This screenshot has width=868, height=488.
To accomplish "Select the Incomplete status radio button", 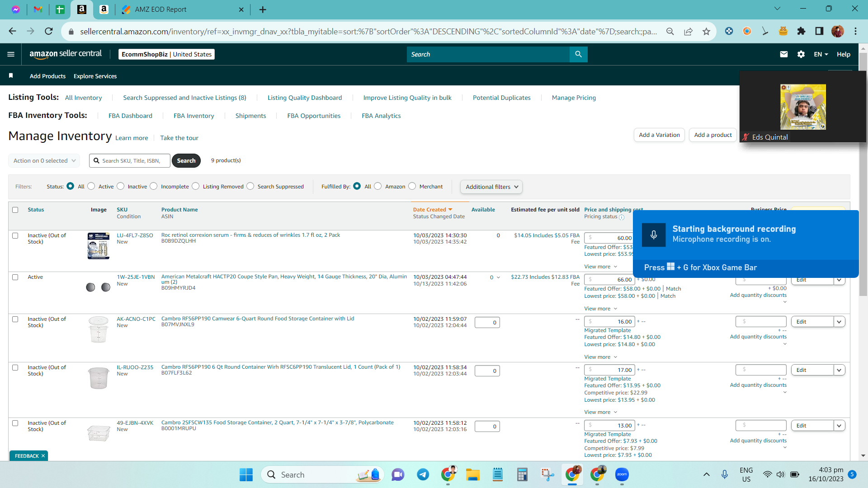I will [154, 186].
